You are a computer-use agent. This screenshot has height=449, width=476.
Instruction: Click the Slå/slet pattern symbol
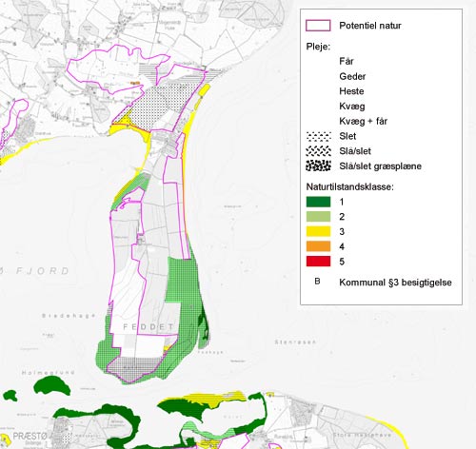(x=319, y=151)
